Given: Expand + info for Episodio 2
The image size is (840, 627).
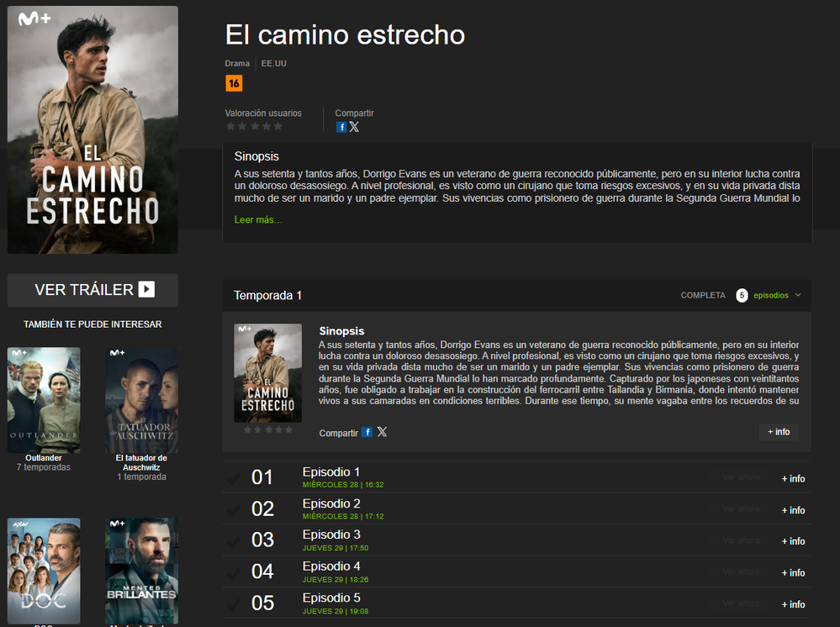Looking at the screenshot, I should 793,510.
